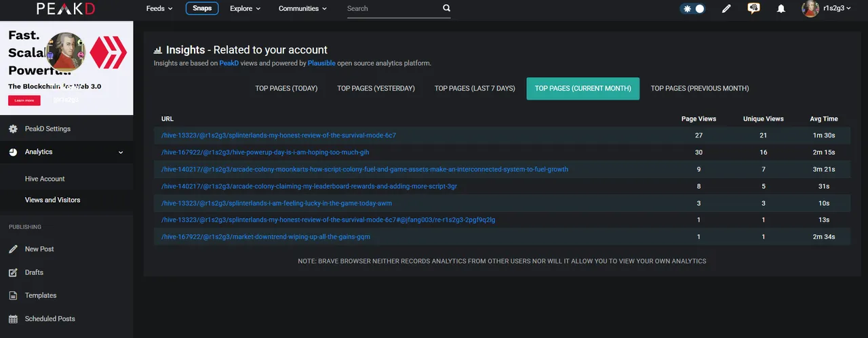
Task: Open market-downtrend-wiping-up URL
Action: pyautogui.click(x=266, y=236)
